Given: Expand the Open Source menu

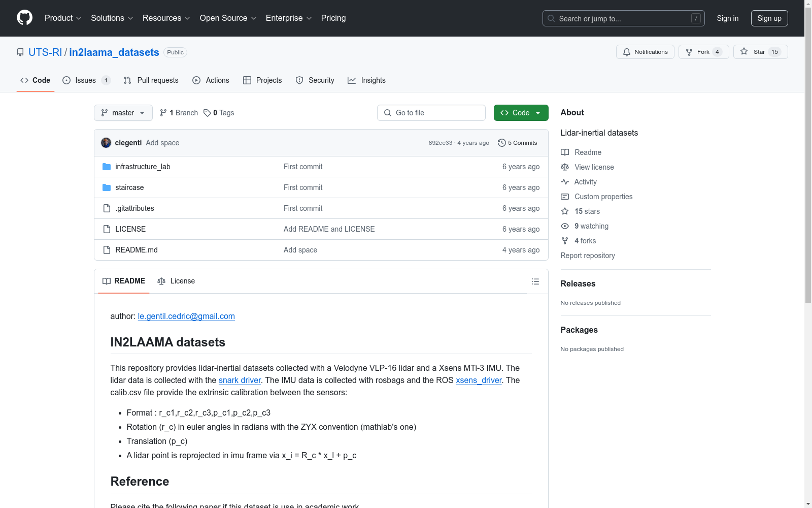Looking at the screenshot, I should tap(228, 18).
